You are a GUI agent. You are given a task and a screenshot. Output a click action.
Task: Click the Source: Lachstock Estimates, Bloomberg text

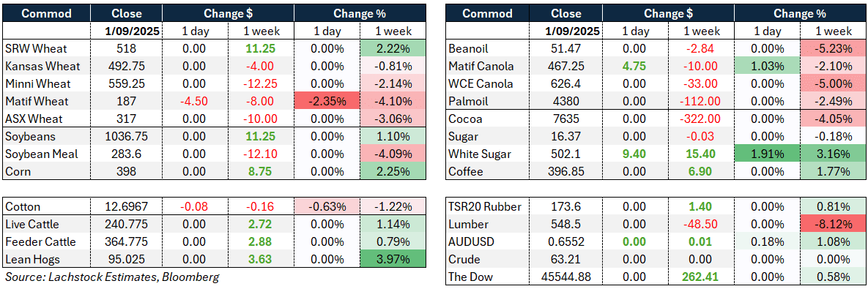111,277
